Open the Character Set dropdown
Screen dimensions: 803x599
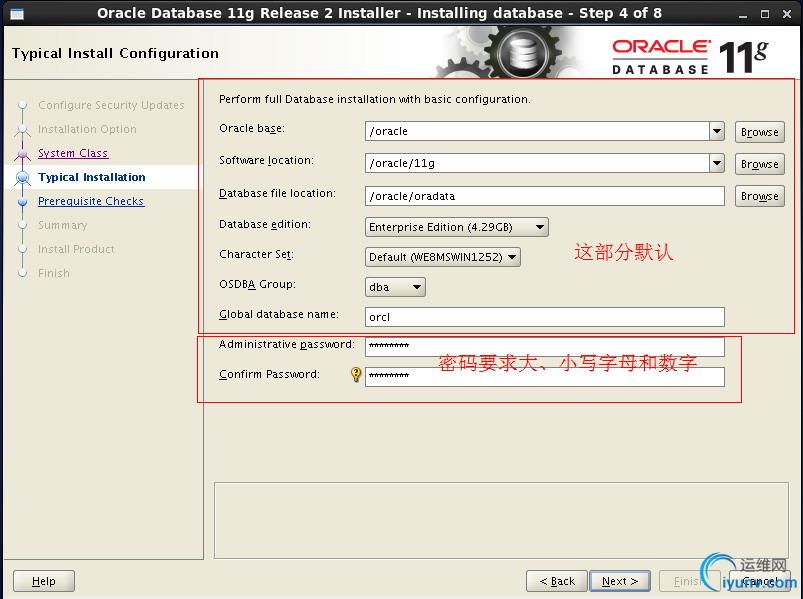pos(442,257)
